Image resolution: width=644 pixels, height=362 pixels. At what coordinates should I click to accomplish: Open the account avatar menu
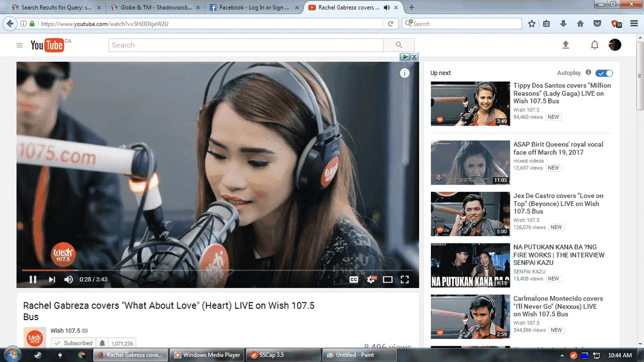pyautogui.click(x=615, y=45)
